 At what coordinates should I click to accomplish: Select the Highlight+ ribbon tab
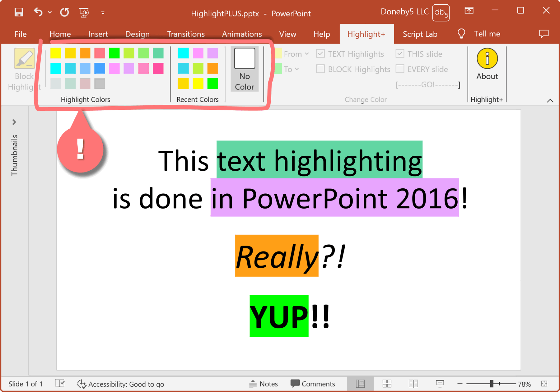point(366,34)
